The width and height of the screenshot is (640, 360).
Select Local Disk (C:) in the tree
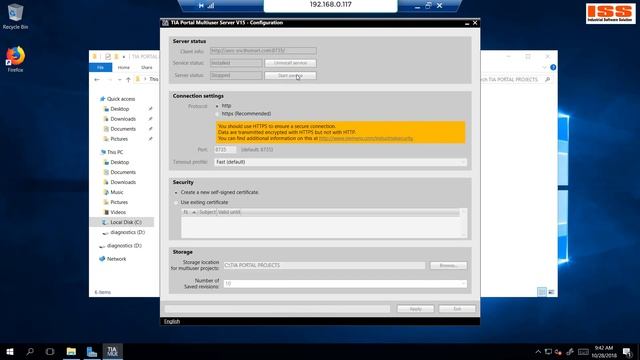click(x=126, y=222)
